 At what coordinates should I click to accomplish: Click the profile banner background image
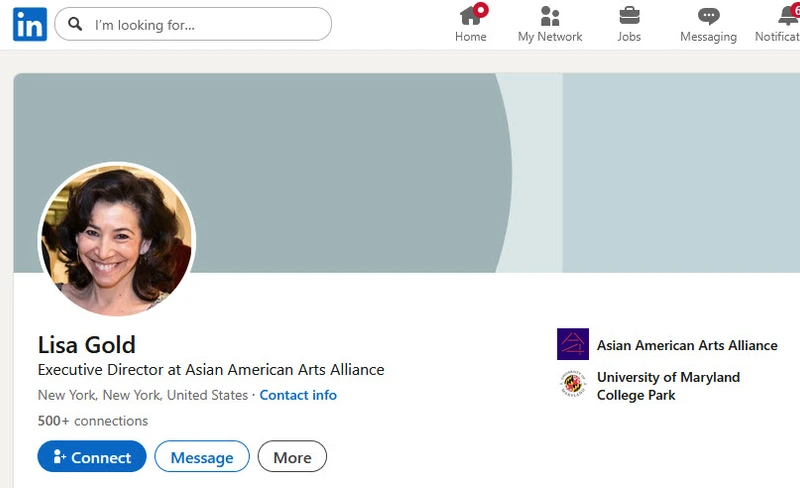coord(408,173)
